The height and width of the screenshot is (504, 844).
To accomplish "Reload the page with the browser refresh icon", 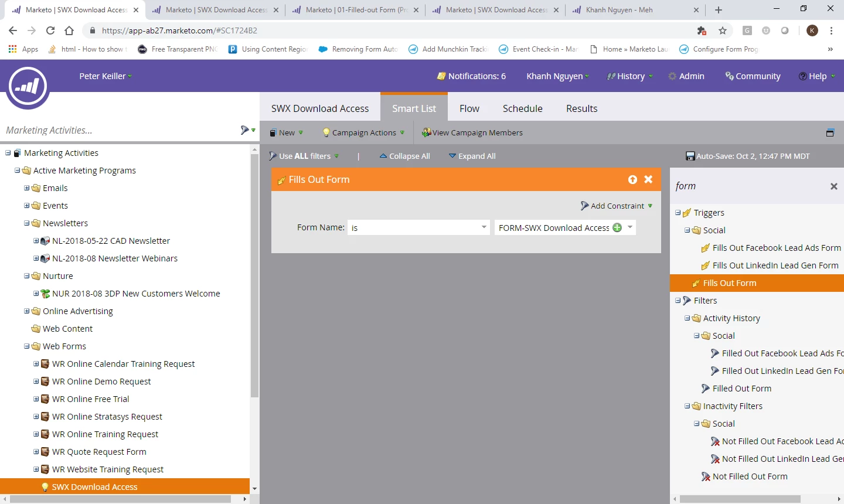I will point(50,30).
